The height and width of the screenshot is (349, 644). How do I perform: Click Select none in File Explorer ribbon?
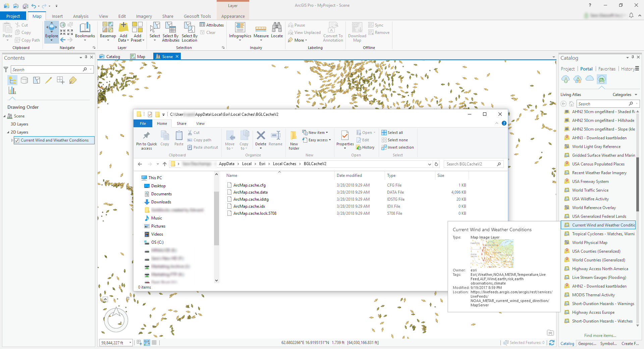pyautogui.click(x=397, y=140)
